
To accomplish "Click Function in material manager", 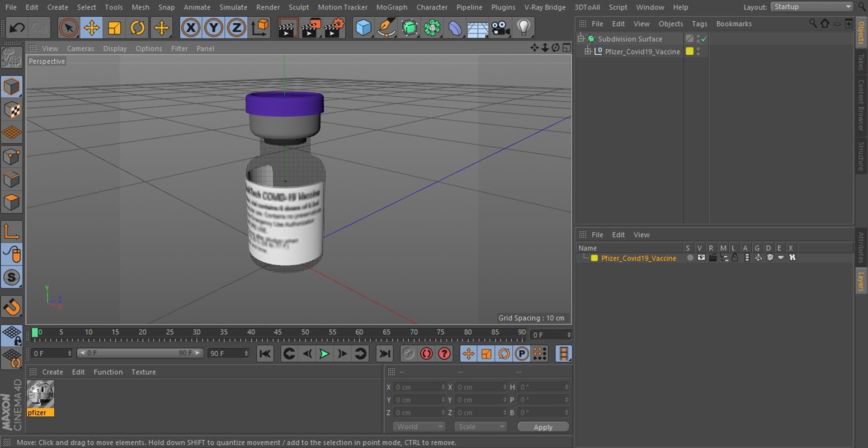I will pyautogui.click(x=108, y=372).
